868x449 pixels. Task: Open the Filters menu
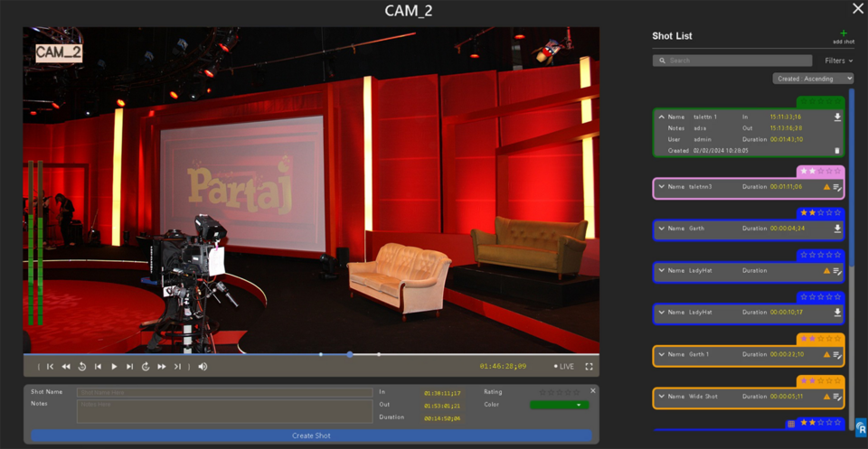[838, 61]
